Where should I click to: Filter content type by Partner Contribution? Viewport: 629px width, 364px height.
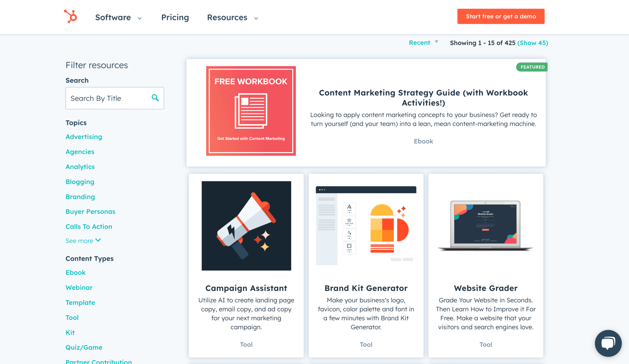click(99, 362)
